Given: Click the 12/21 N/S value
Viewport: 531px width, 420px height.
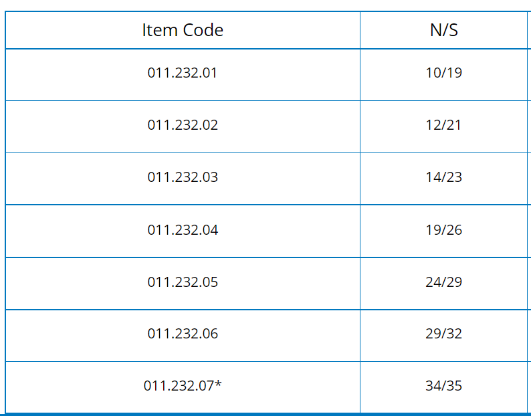Looking at the screenshot, I should pyautogui.click(x=443, y=125).
